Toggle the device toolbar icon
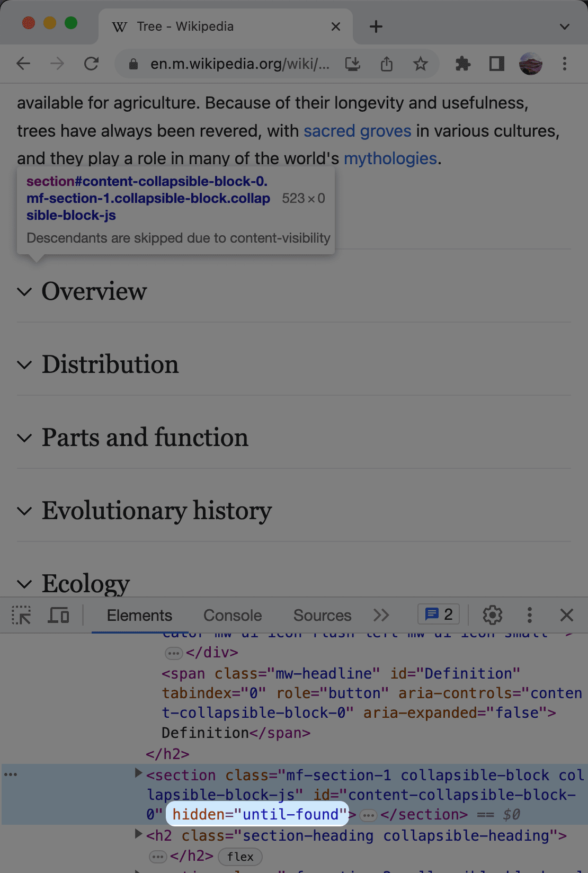 [x=58, y=615]
